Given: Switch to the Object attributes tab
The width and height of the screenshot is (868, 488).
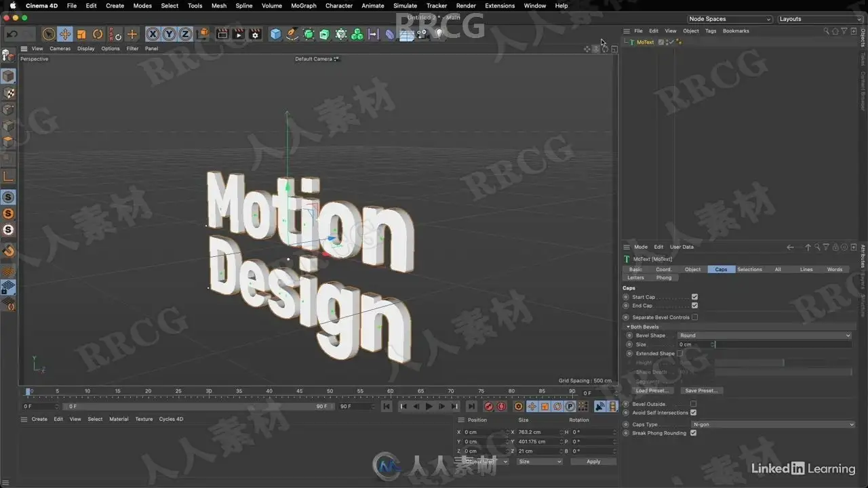Looking at the screenshot, I should [x=692, y=269].
